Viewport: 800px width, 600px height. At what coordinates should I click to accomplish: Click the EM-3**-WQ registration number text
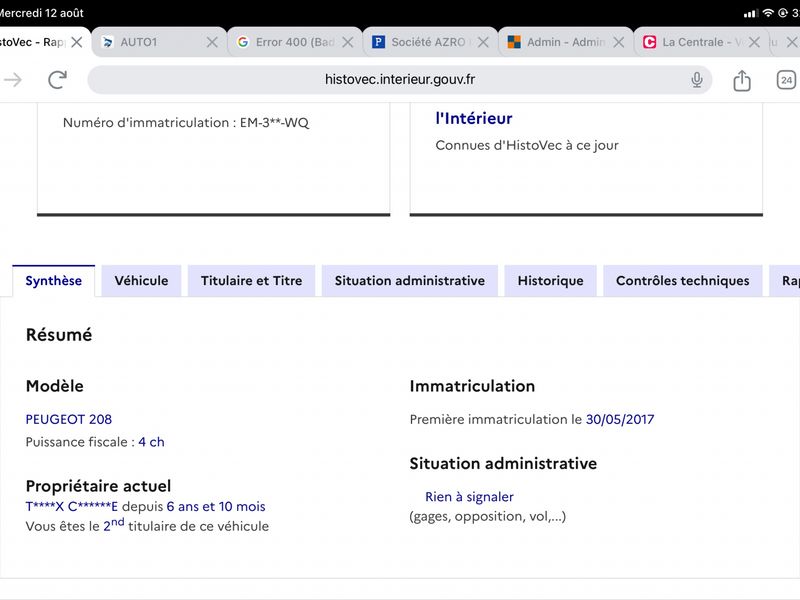[x=274, y=123]
